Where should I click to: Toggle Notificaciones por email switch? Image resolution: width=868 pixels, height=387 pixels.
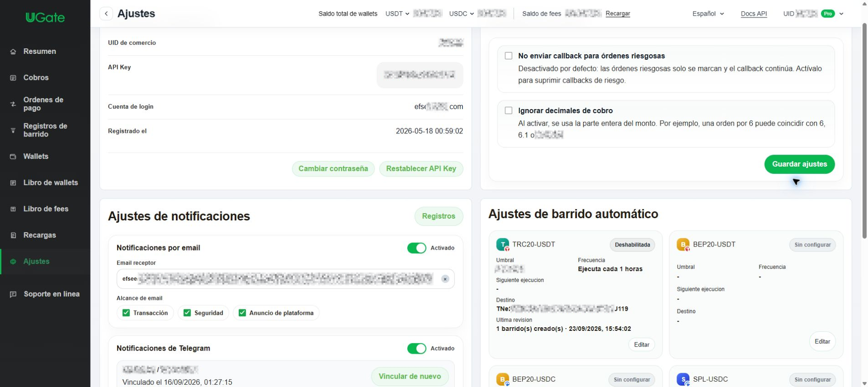tap(417, 248)
